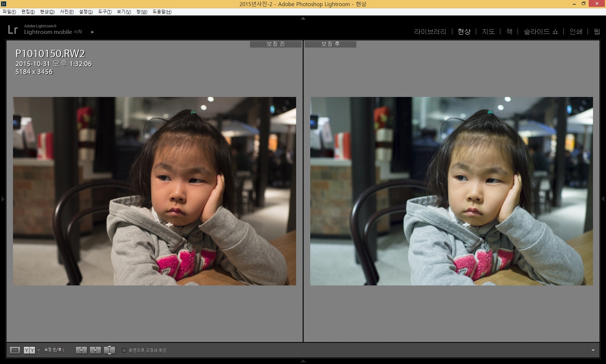The height and width of the screenshot is (364, 606).
Task: Click the Y|Y before/after view icon
Action: 29,350
